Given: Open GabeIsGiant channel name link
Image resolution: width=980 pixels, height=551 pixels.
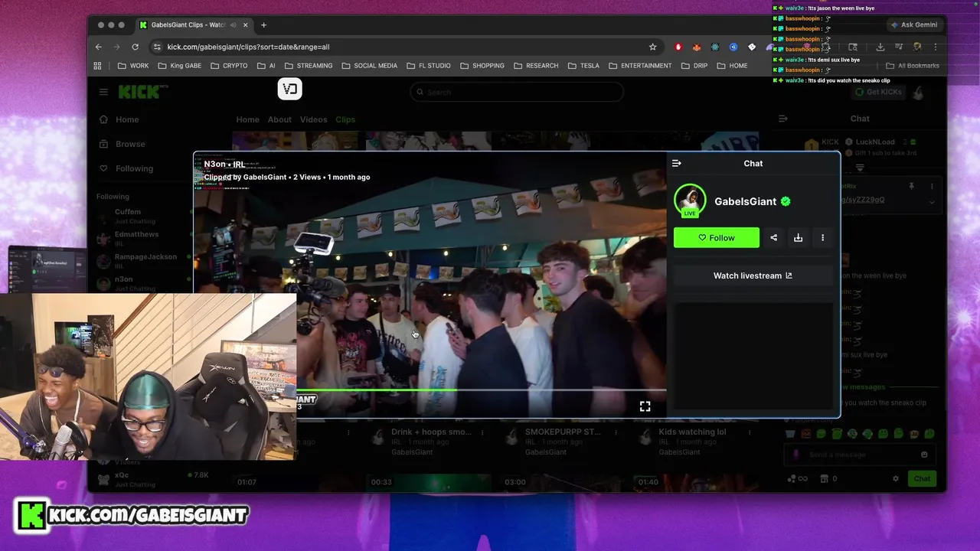Looking at the screenshot, I should [745, 201].
